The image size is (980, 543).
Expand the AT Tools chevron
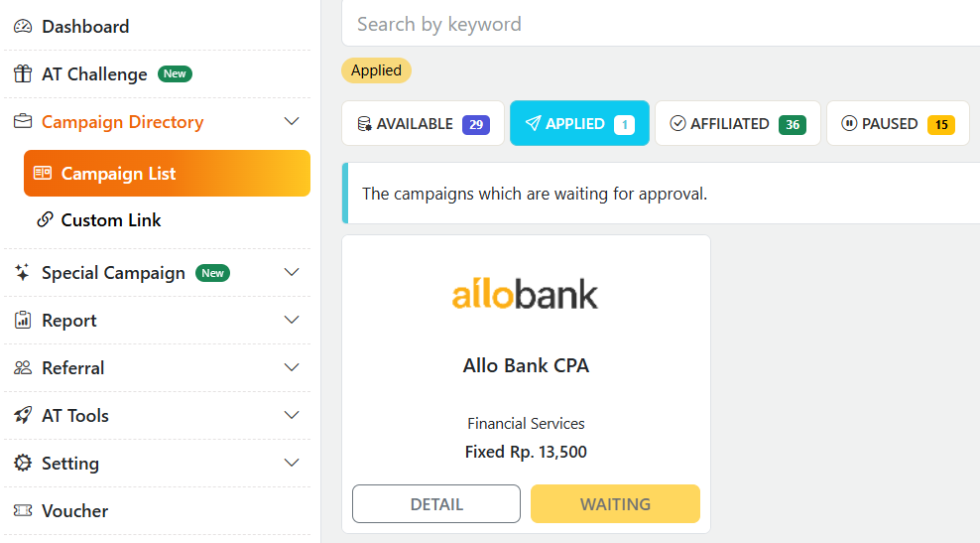click(292, 416)
